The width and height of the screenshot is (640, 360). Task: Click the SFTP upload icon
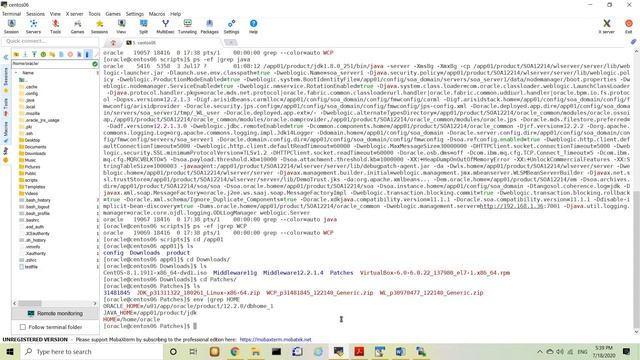coord(34,54)
